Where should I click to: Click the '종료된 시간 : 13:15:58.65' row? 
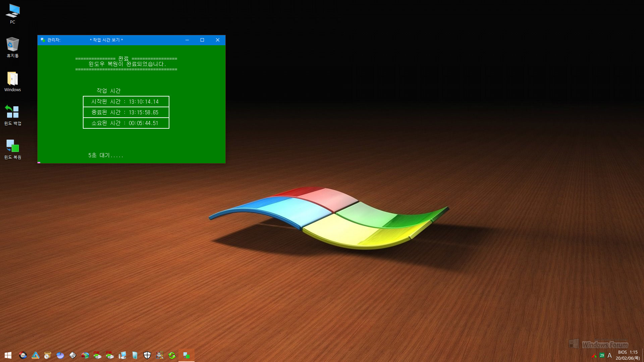coord(126,112)
